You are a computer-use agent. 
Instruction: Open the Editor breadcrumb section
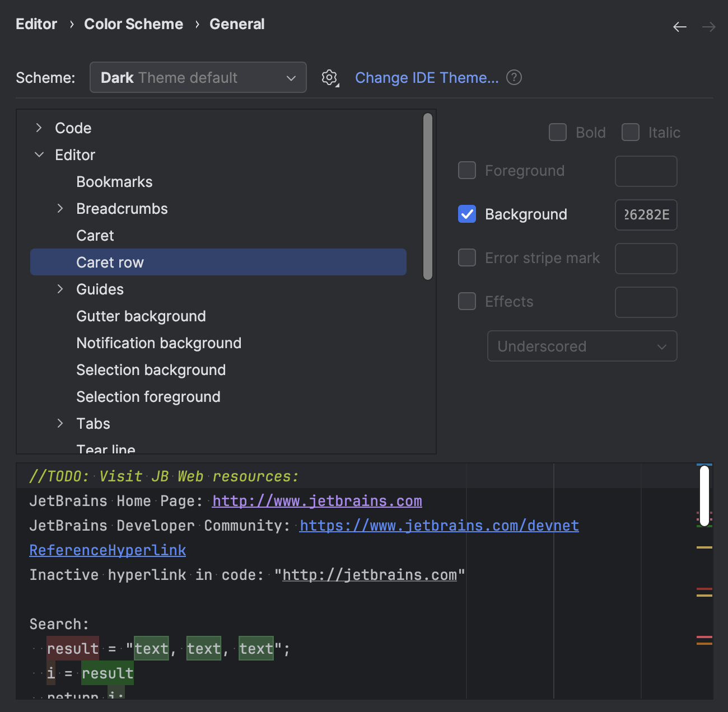36,24
